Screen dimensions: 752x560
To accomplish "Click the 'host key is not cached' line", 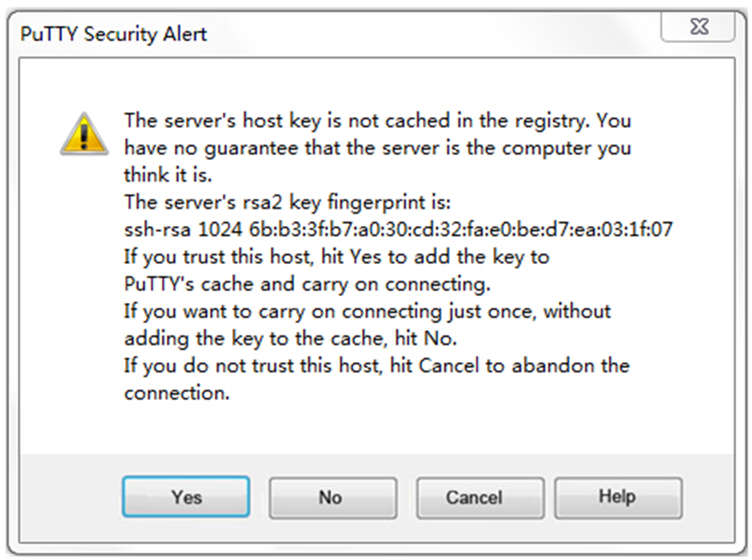I will coord(377,121).
